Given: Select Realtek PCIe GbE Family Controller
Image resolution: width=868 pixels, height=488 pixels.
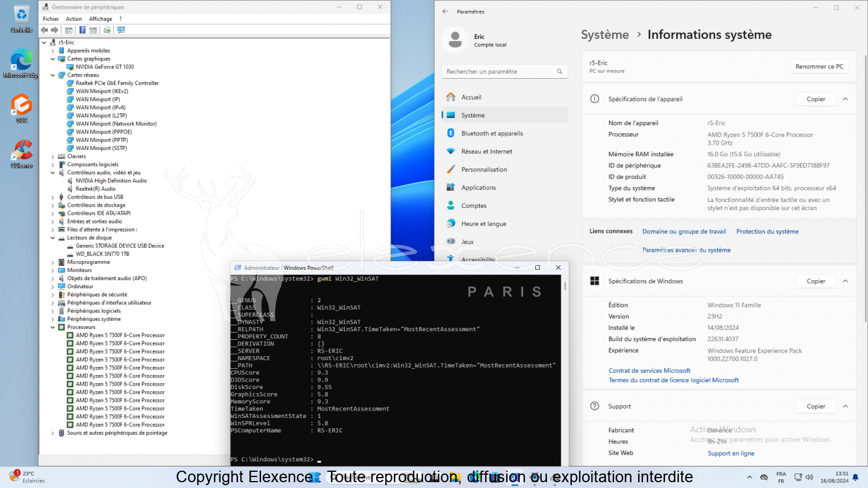Looking at the screenshot, I should tap(117, 83).
